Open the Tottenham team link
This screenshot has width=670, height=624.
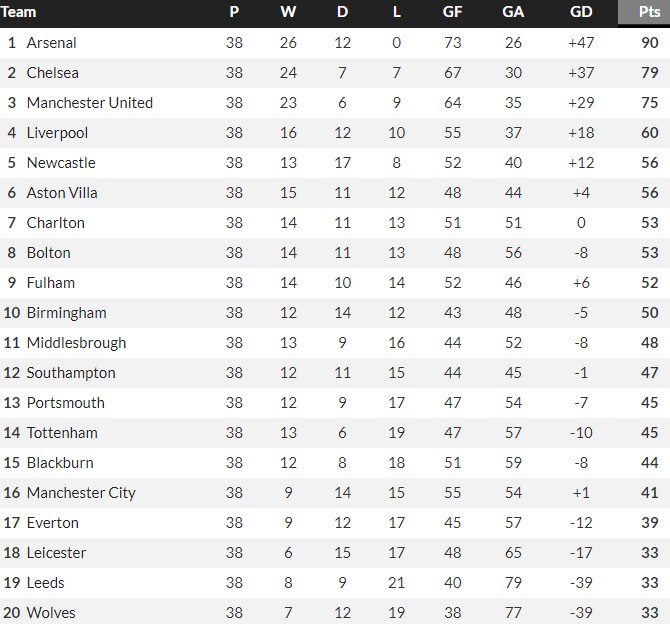(x=62, y=433)
